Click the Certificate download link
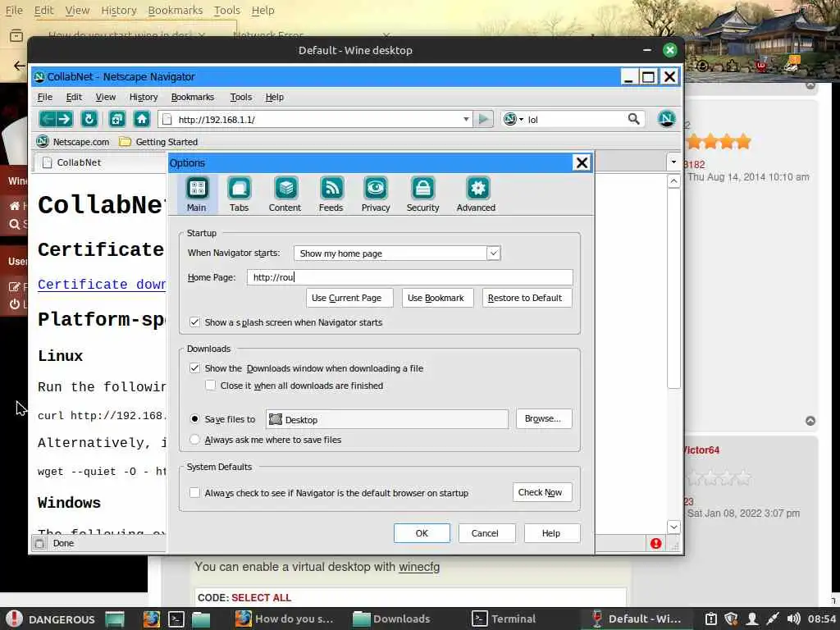The image size is (840, 630). tap(102, 284)
